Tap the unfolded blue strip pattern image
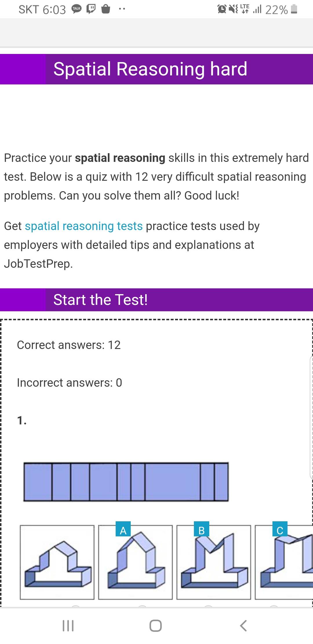Image resolution: width=313 pixels, height=644 pixels. pyautogui.click(x=126, y=482)
